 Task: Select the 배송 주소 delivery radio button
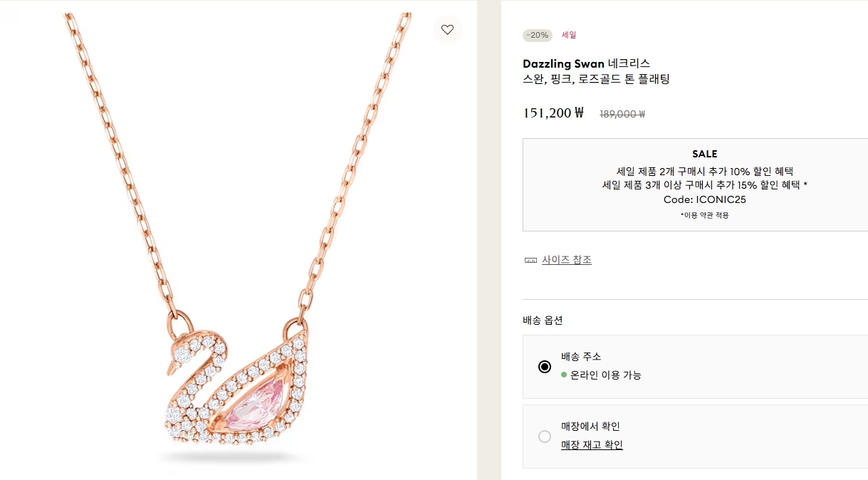click(x=545, y=367)
